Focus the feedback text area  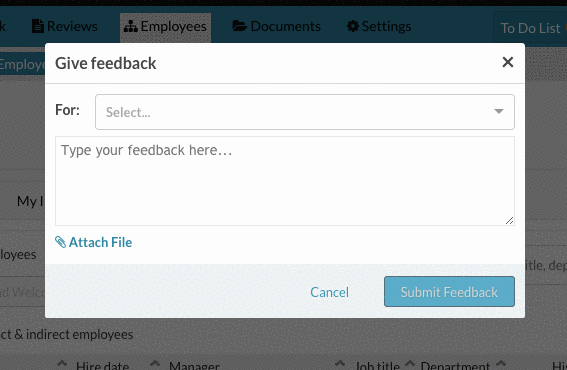[285, 181]
